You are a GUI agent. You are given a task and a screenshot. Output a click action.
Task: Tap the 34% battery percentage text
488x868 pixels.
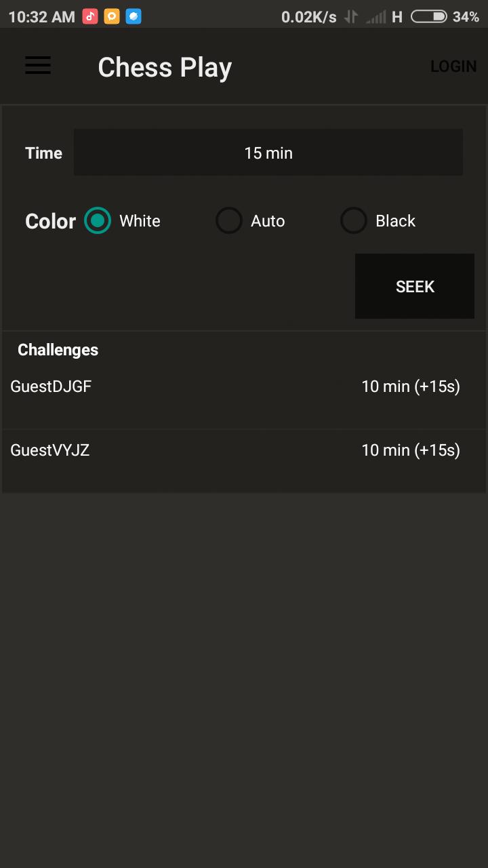coord(466,17)
